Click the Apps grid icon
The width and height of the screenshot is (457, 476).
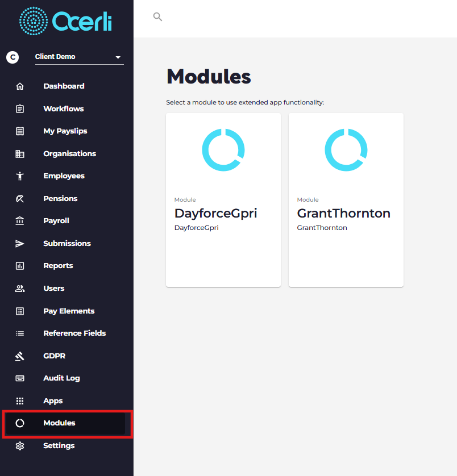point(20,401)
